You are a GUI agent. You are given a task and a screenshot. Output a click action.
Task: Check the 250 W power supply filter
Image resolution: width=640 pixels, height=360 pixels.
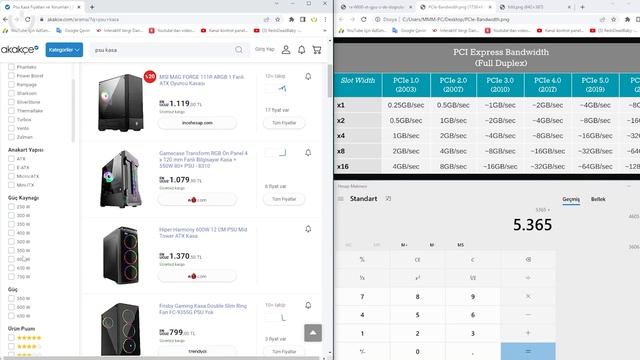tap(11, 207)
